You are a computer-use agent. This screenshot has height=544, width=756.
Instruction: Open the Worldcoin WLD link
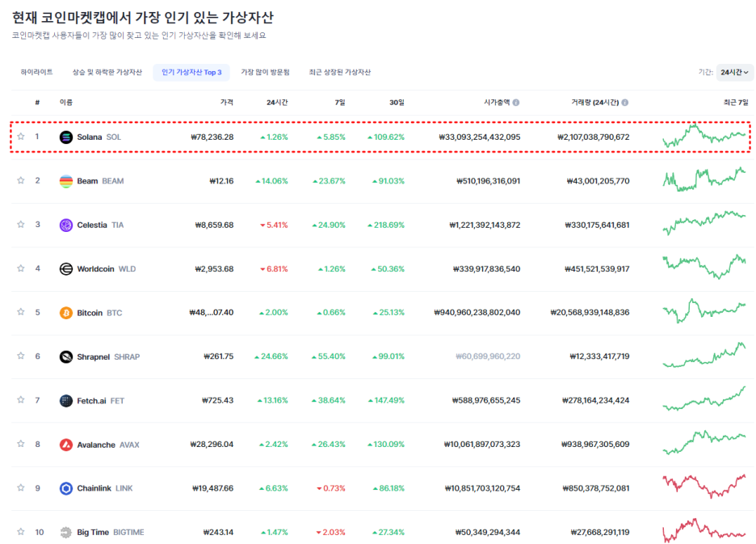click(106, 269)
